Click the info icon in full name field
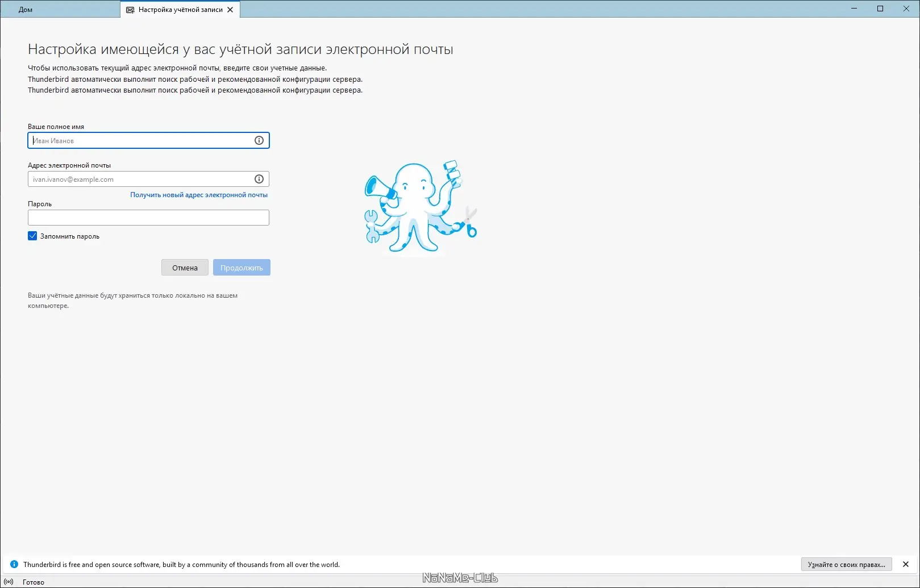This screenshot has height=588, width=920. click(259, 140)
